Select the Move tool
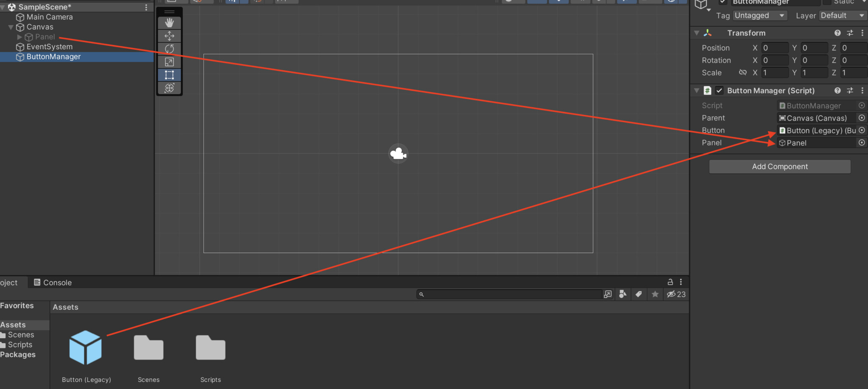The width and height of the screenshot is (868, 389). (169, 36)
